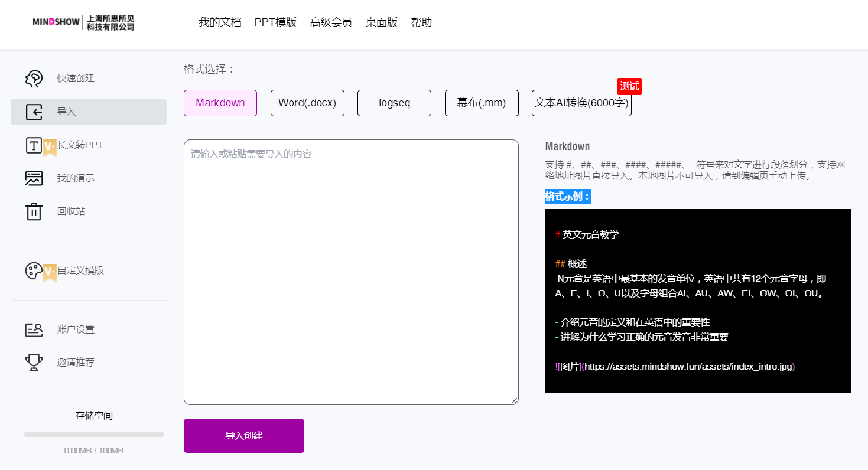Image resolution: width=868 pixels, height=470 pixels.
Task: Switch to the PPT模版 tab
Action: pos(275,22)
